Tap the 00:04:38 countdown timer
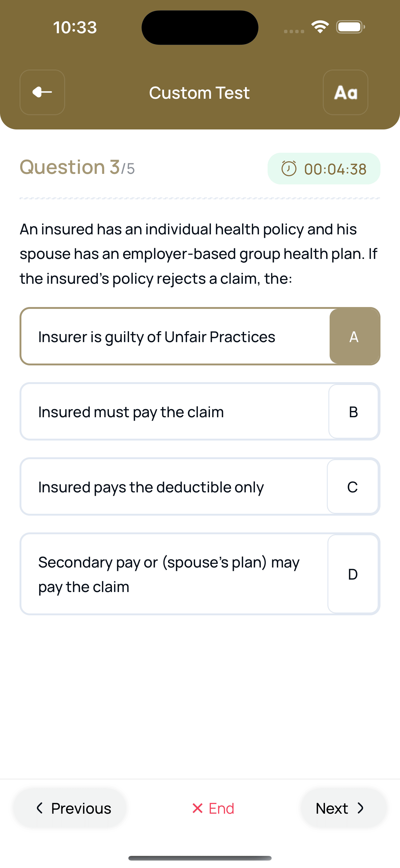The image size is (400, 868). click(335, 169)
